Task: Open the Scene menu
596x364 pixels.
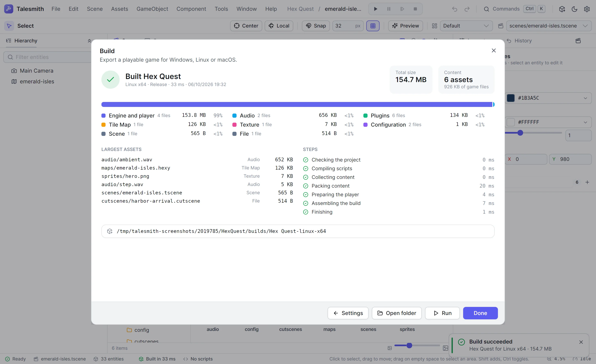Action: [95, 9]
